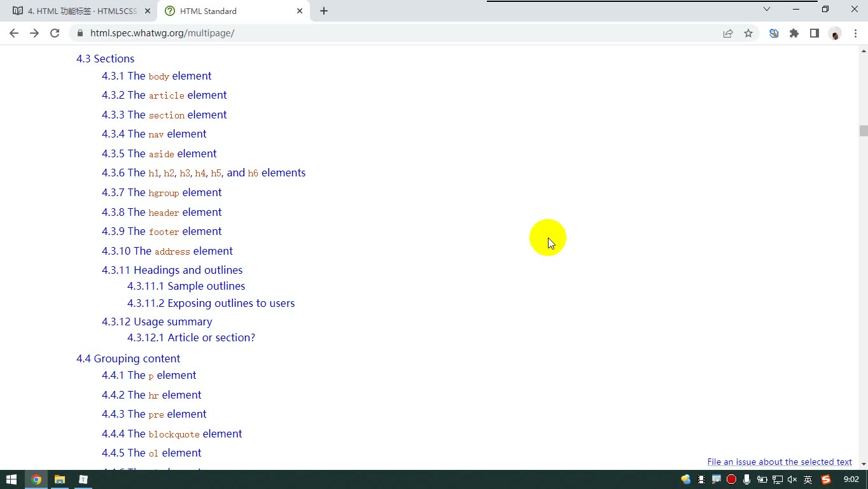Reload the page with the refresh icon

pos(55,33)
